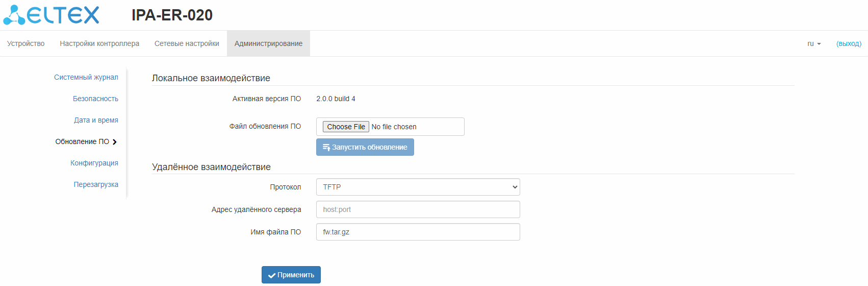
Task: Navigate to Безопасность section
Action: tap(95, 99)
